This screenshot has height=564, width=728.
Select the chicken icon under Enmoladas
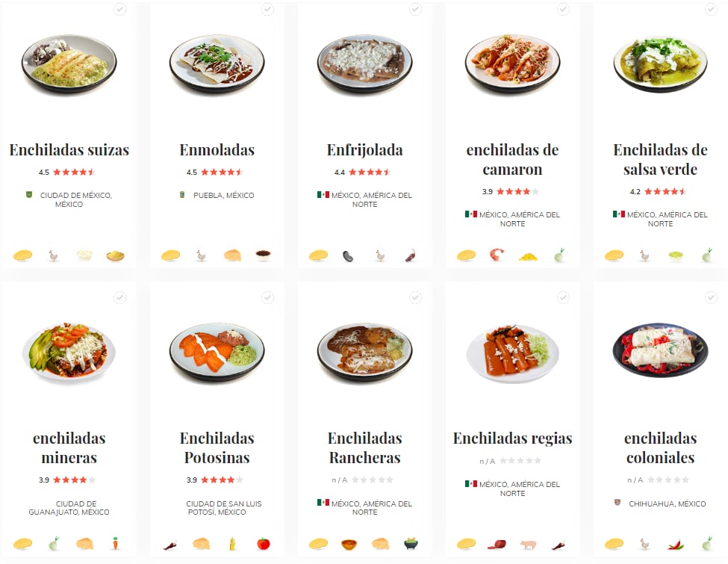click(202, 255)
